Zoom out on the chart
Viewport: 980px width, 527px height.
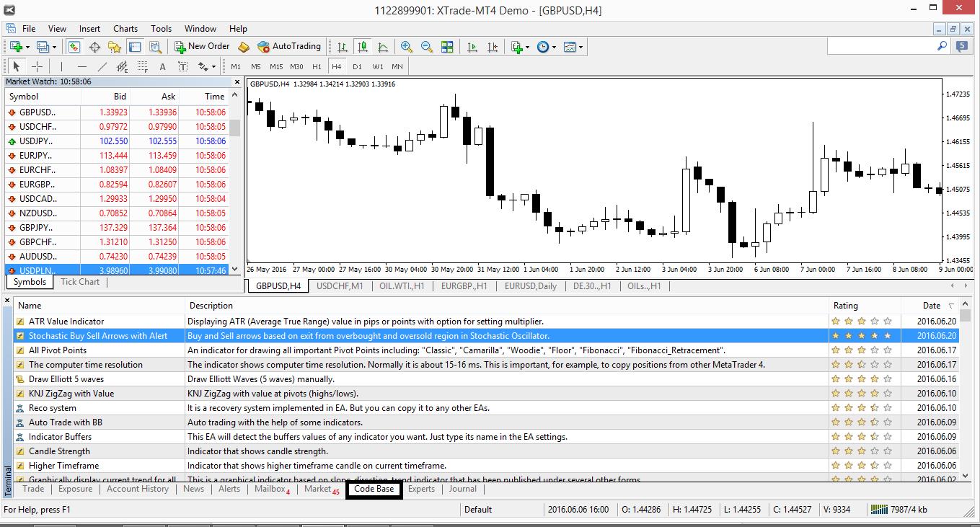(427, 47)
